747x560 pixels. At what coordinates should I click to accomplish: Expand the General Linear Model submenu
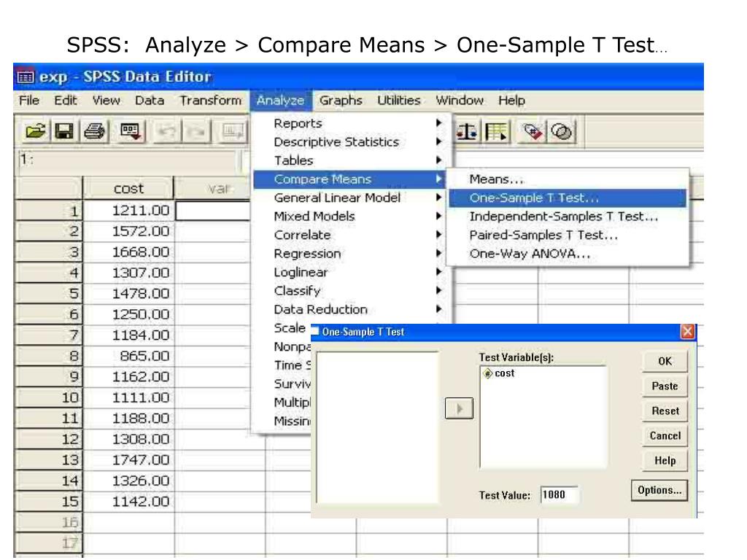pos(352,198)
